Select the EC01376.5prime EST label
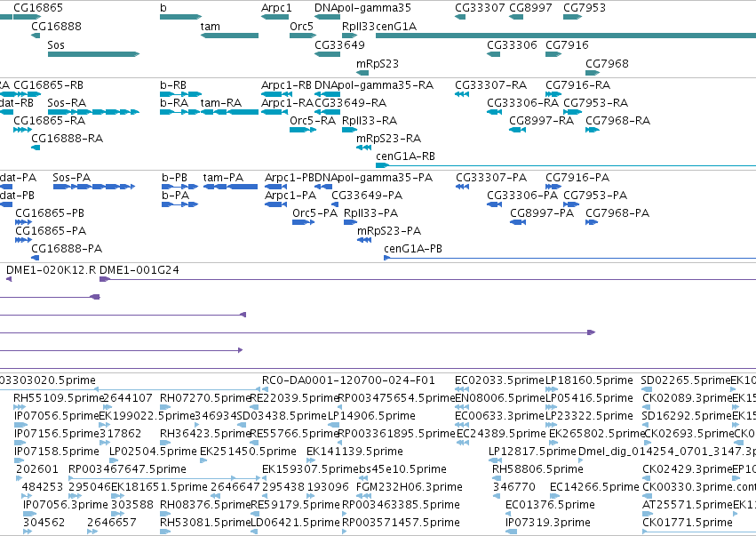 (x=550, y=505)
